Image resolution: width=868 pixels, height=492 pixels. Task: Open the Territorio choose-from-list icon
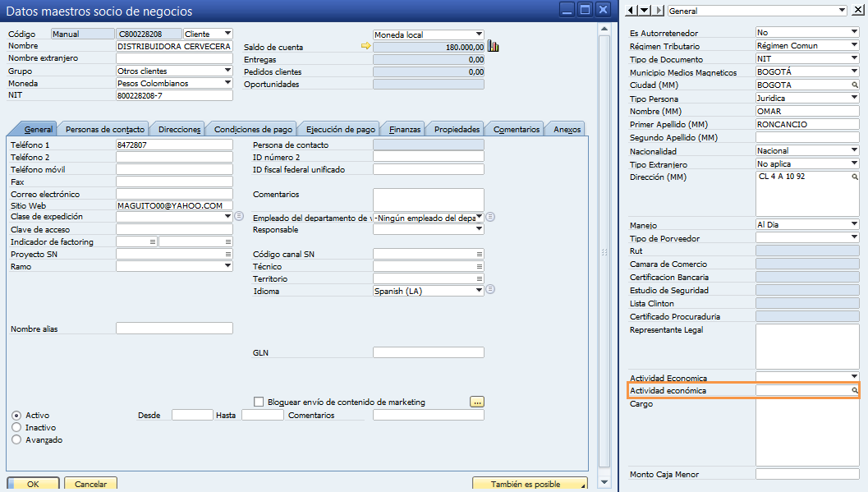480,279
